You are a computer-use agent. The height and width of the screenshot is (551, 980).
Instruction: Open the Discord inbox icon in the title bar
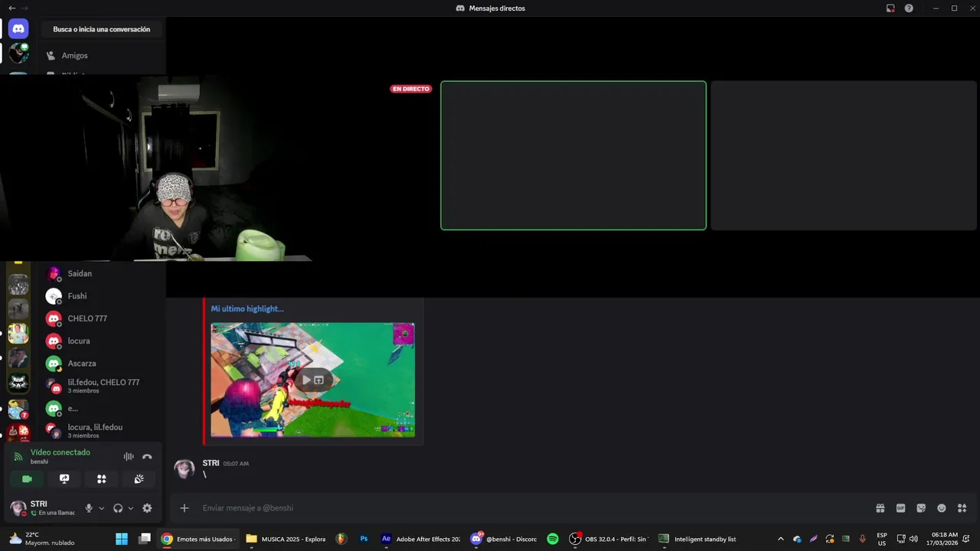click(890, 8)
